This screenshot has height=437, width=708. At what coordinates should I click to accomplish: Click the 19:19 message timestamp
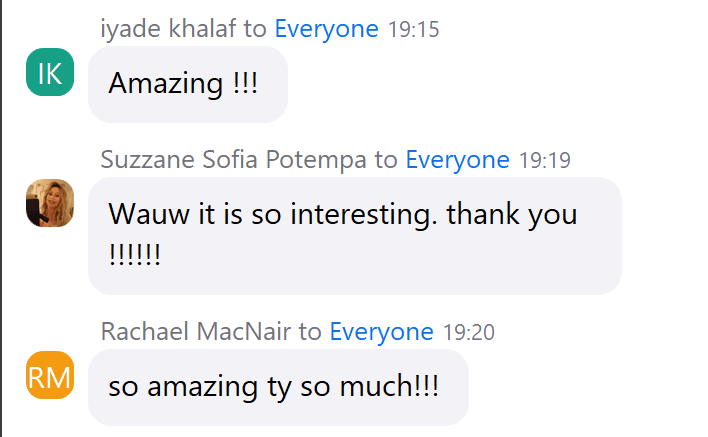pyautogui.click(x=544, y=161)
